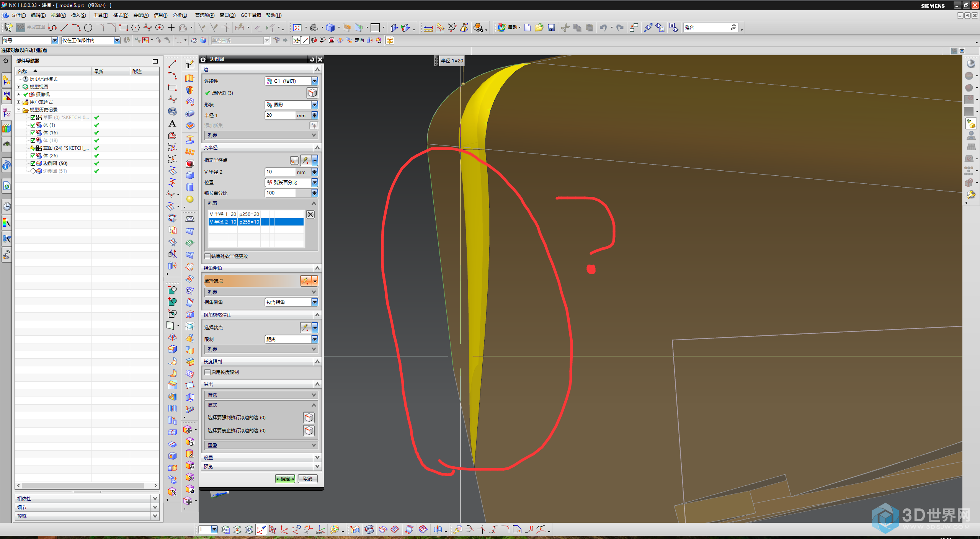Click the Edge Blend dialog gear settings icon
This screenshot has height=539, width=980.
[203, 59]
